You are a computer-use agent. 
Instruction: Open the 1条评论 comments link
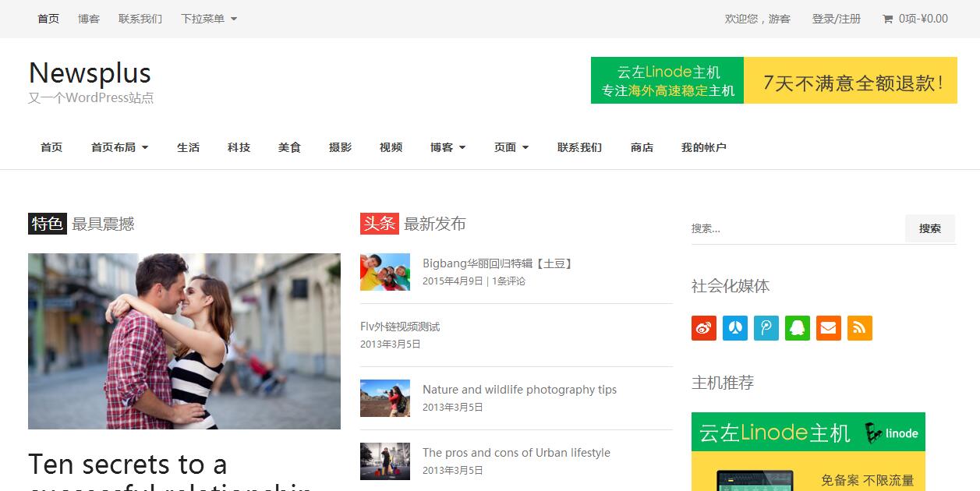point(508,281)
